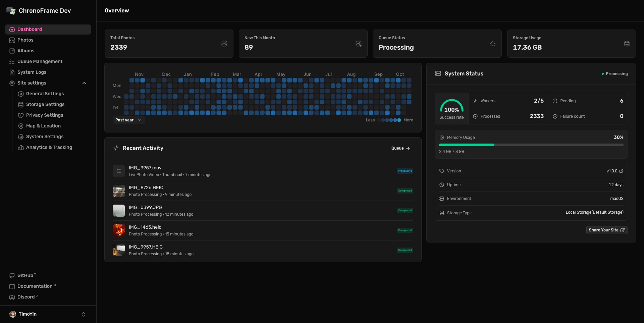
Task: Click the Privacy Settings shield icon
Action: (21, 115)
